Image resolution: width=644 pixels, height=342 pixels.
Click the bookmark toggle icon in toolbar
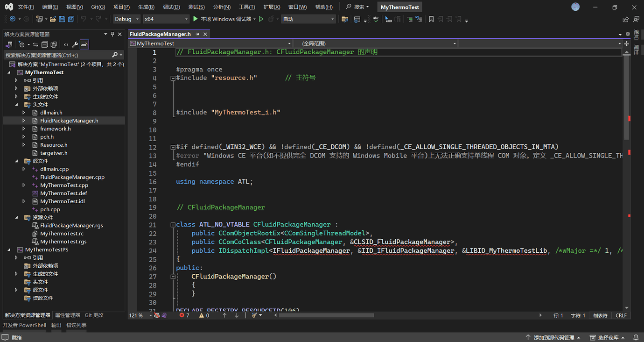coord(431,19)
